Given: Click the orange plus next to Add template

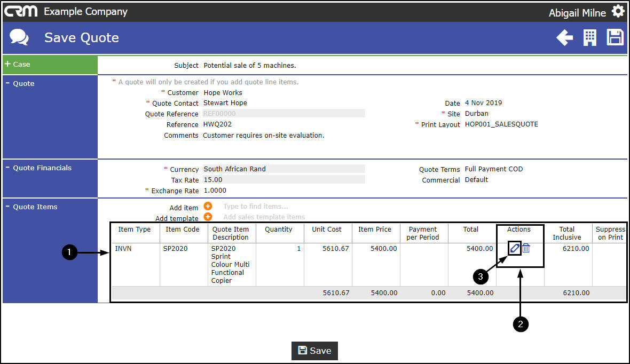Looking at the screenshot, I should 208,217.
